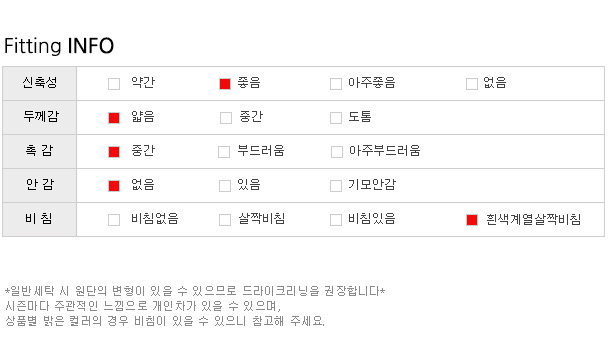This screenshot has width=608, height=361.
Task: Tick the 아주좋음 checkbox
Action: click(336, 84)
